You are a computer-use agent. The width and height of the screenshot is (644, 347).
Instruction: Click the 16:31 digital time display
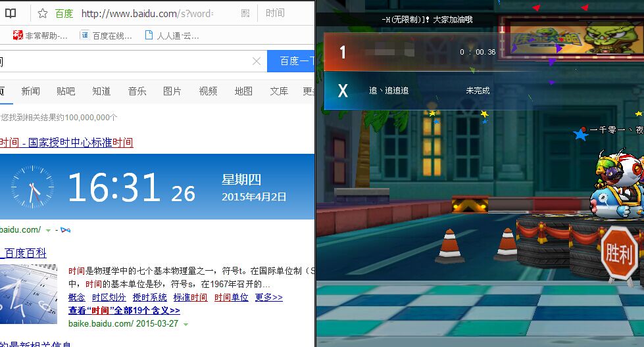coord(114,187)
